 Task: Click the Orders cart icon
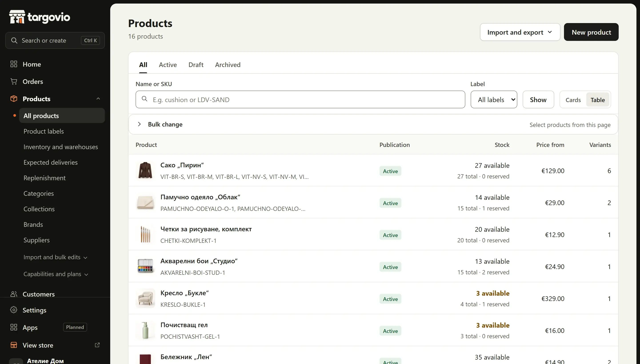click(x=14, y=81)
